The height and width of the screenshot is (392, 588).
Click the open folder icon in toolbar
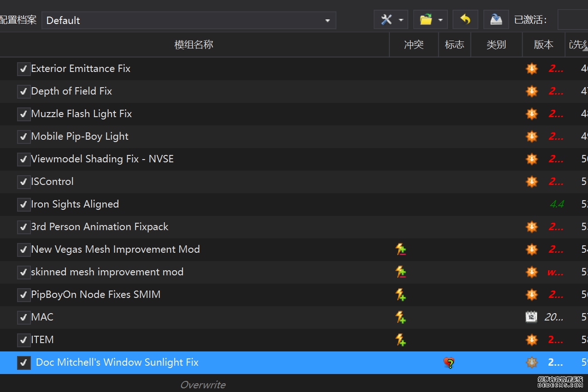pyautogui.click(x=426, y=20)
